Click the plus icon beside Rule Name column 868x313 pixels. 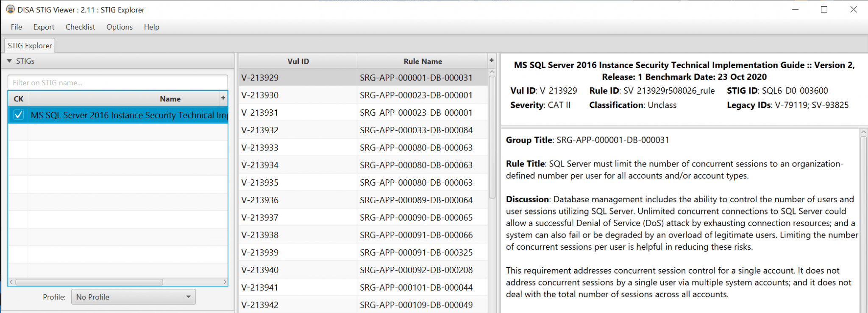point(492,61)
